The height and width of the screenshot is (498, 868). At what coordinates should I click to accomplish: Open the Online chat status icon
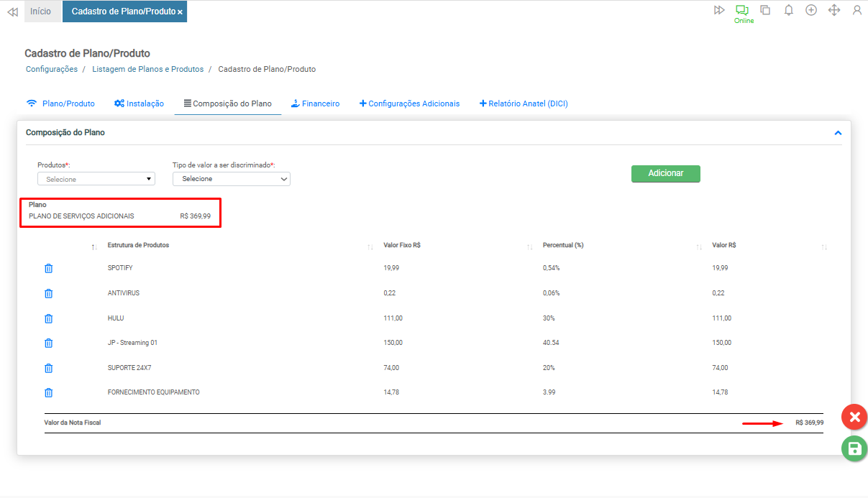click(x=741, y=11)
